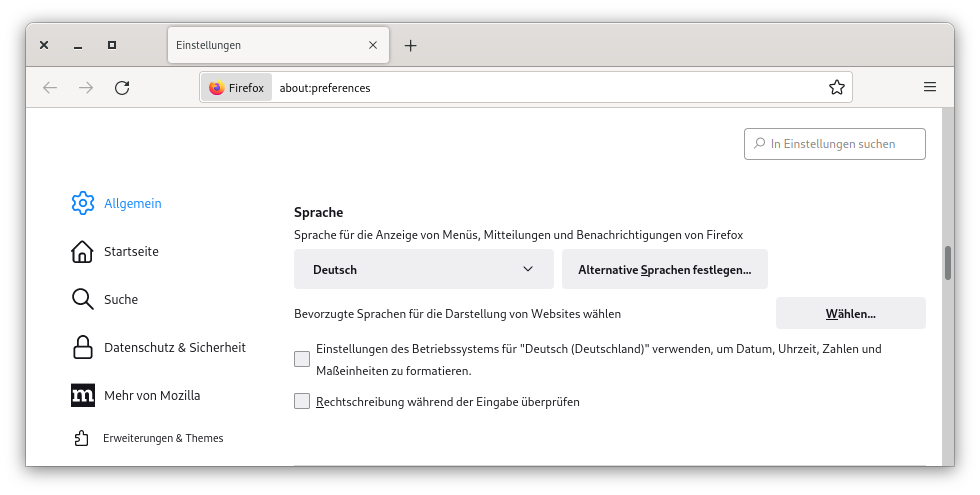The height and width of the screenshot is (495, 980).
Task: Click the Allgemein gear icon
Action: click(82, 203)
